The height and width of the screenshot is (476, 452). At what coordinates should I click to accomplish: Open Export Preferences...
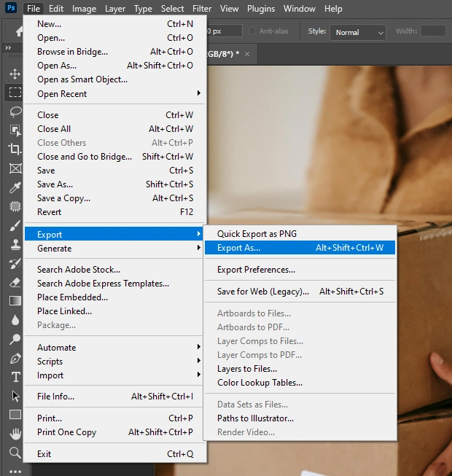click(x=300, y=270)
